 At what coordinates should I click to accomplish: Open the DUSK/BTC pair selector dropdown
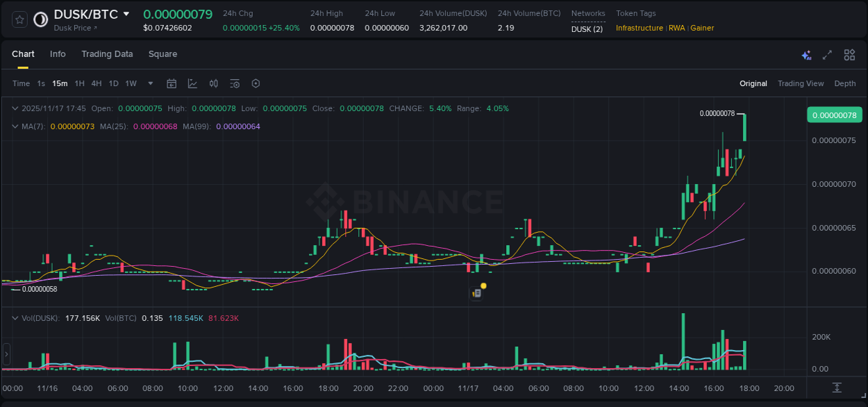coord(125,13)
